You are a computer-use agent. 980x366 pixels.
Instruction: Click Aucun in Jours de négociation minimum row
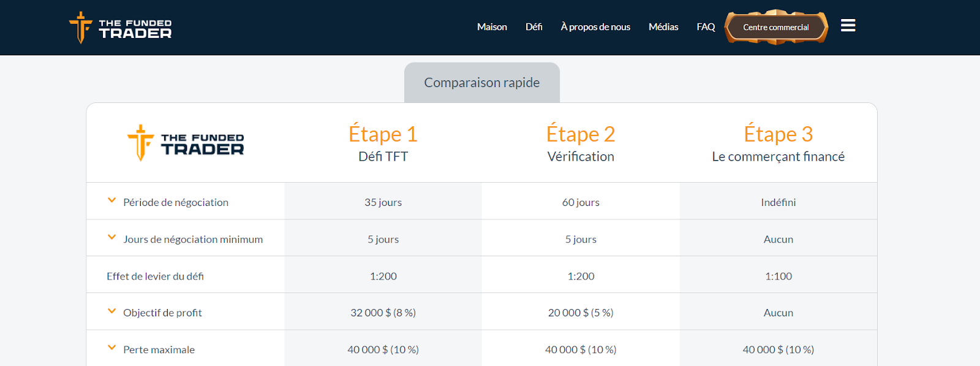pos(778,239)
